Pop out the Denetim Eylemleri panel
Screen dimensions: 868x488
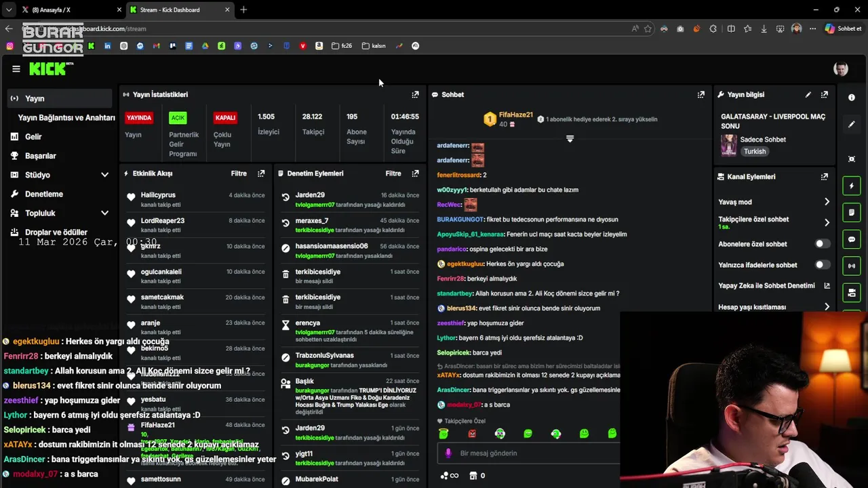coord(415,174)
